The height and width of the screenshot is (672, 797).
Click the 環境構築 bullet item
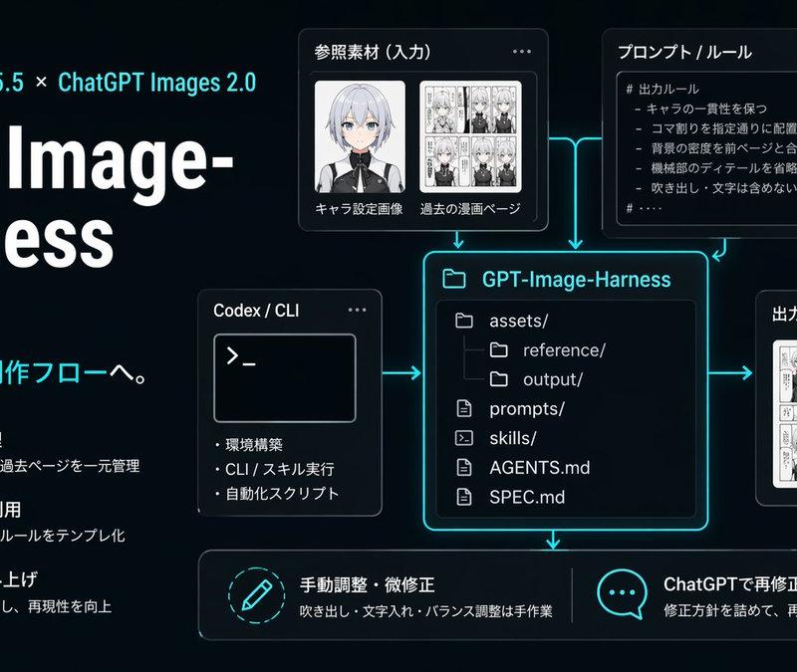click(248, 445)
